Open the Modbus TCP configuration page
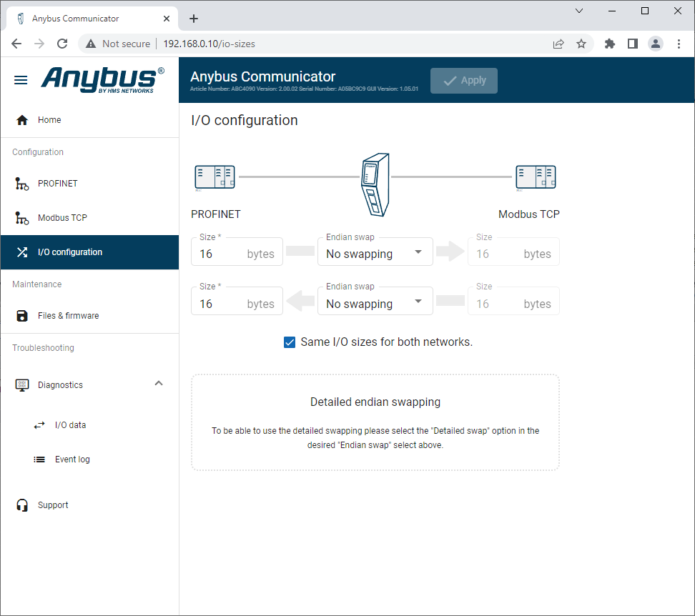Image resolution: width=695 pixels, height=616 pixels. point(62,218)
